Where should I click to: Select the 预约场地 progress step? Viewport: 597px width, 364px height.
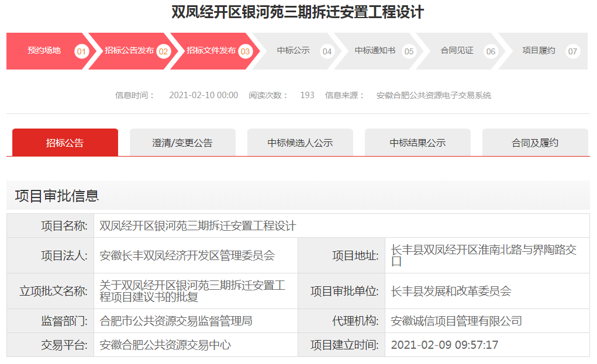(44, 51)
